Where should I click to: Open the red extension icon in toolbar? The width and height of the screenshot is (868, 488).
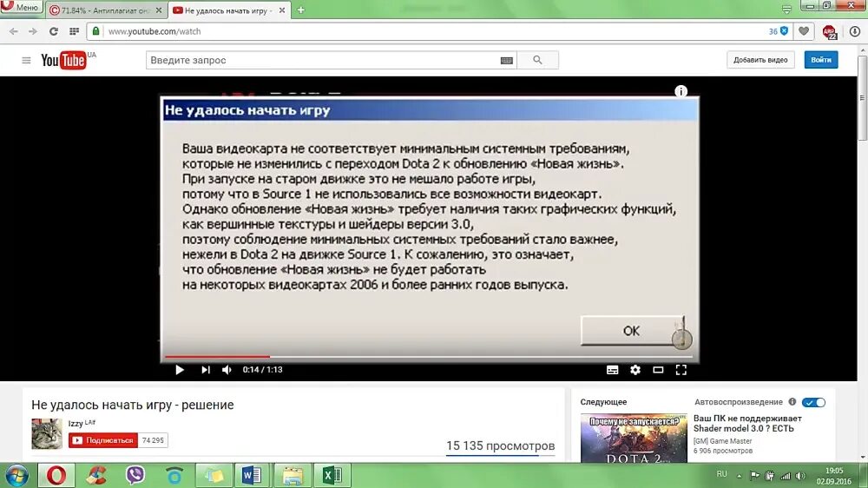pos(829,32)
